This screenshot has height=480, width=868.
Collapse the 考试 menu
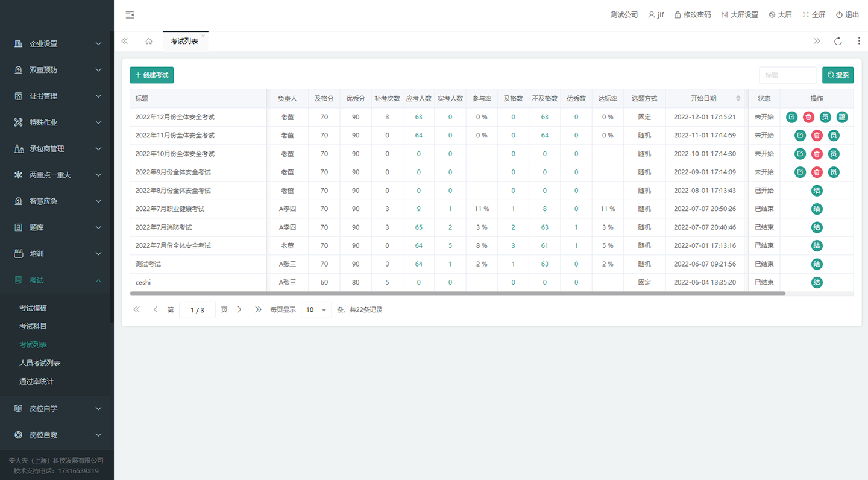coord(57,280)
